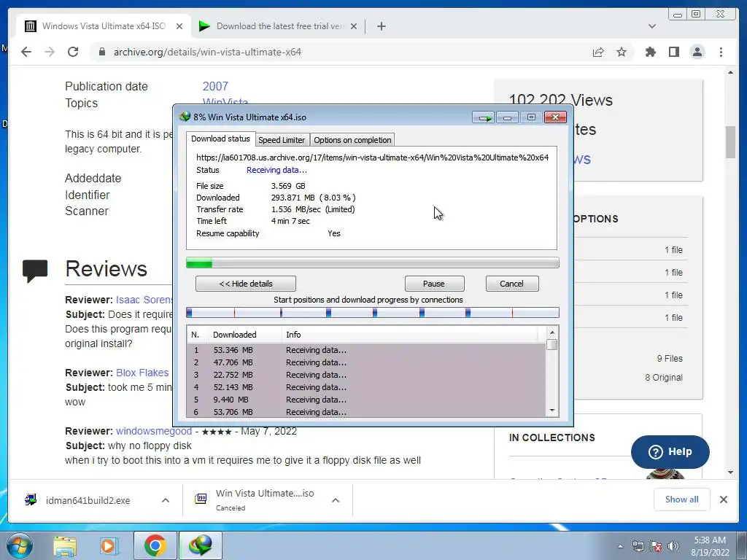The width and height of the screenshot is (747, 560).
Task: Select connection row 1 with 53.346 MB
Action: click(x=367, y=350)
